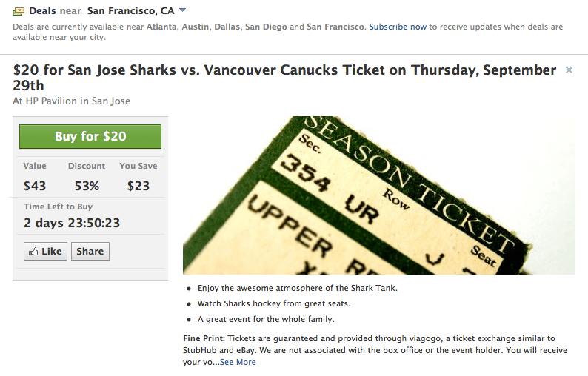Like the deal with the thumbs-up button
Screen dimensions: 588x376
(x=45, y=252)
